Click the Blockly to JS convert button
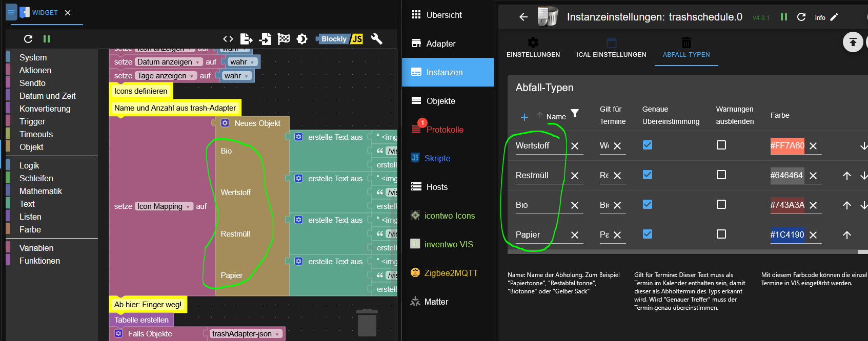Image resolution: width=868 pixels, height=341 pixels. (339, 39)
